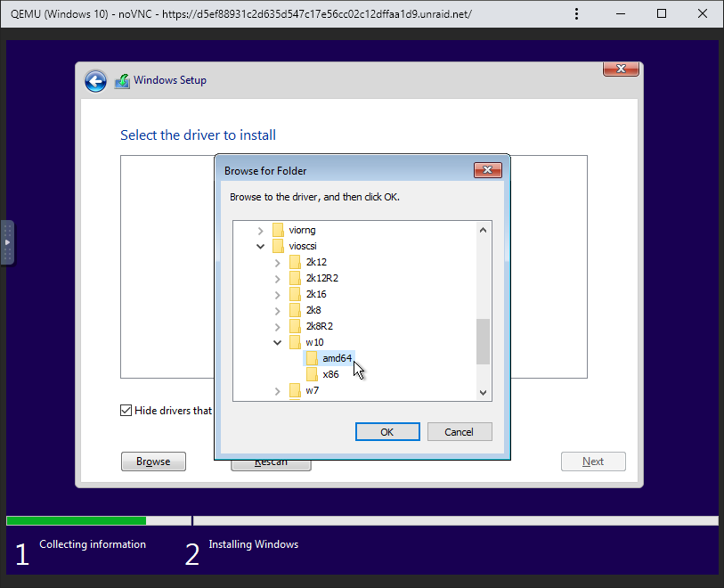Viewport: 724px width, 588px height.
Task: Expand the 2k16 folder
Action: click(278, 295)
